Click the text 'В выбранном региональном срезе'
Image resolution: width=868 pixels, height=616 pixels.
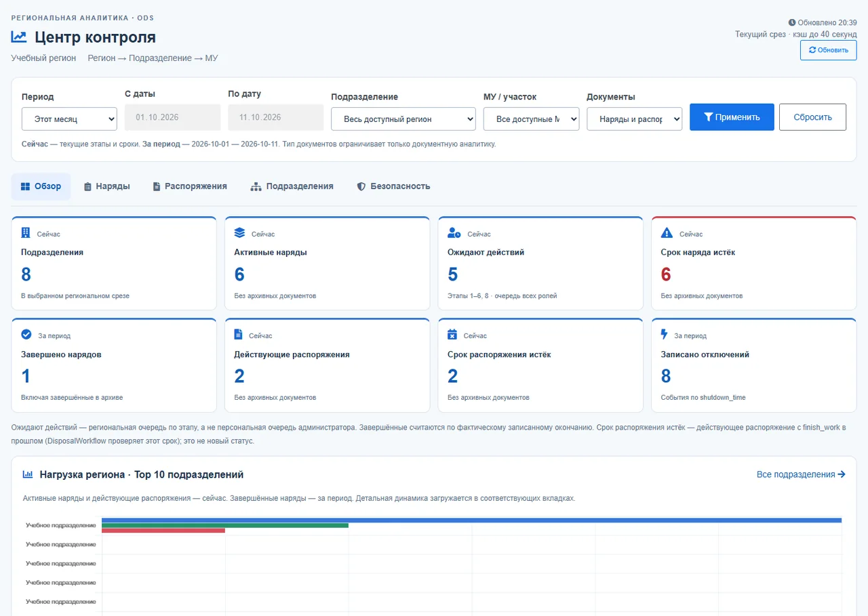point(75,296)
